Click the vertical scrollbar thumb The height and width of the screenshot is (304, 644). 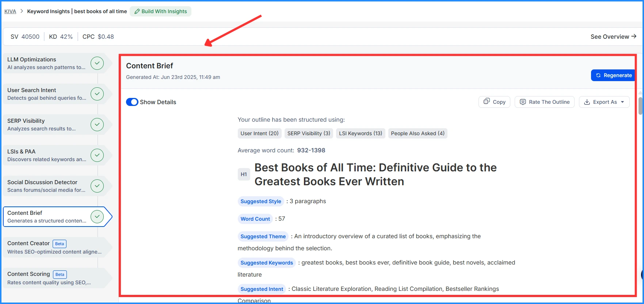point(640,106)
